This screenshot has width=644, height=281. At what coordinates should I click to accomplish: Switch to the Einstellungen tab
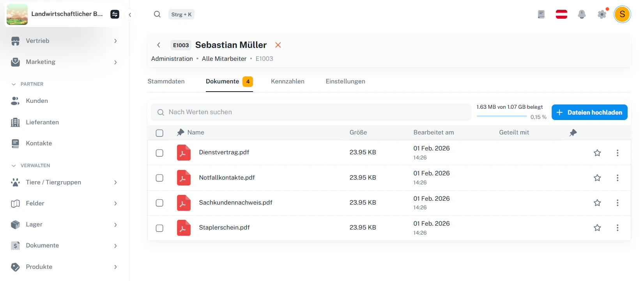(345, 81)
